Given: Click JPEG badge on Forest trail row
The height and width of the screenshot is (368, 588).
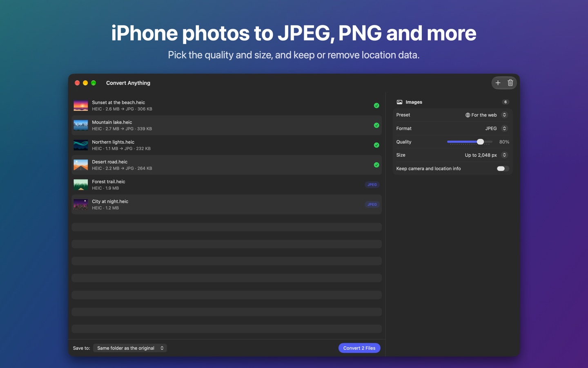Looking at the screenshot, I should [x=372, y=185].
